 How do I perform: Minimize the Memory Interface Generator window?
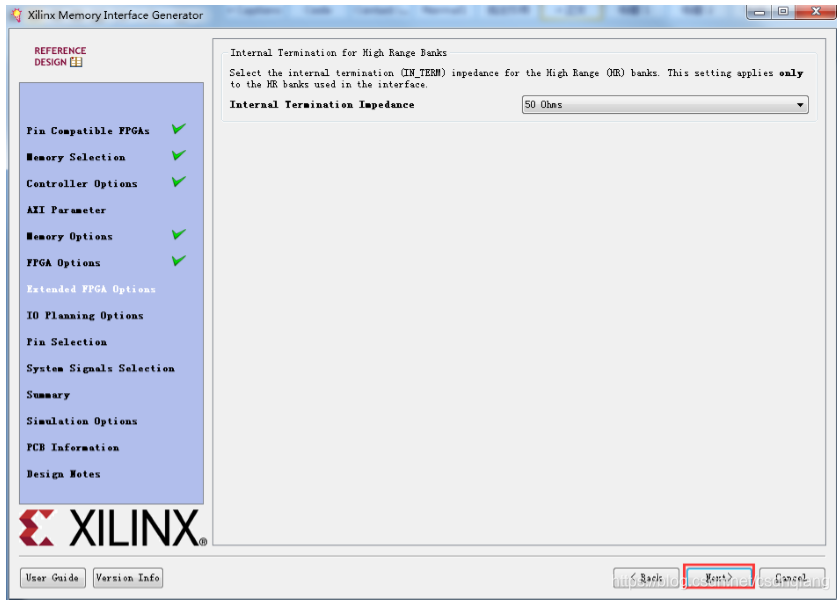pyautogui.click(x=759, y=12)
